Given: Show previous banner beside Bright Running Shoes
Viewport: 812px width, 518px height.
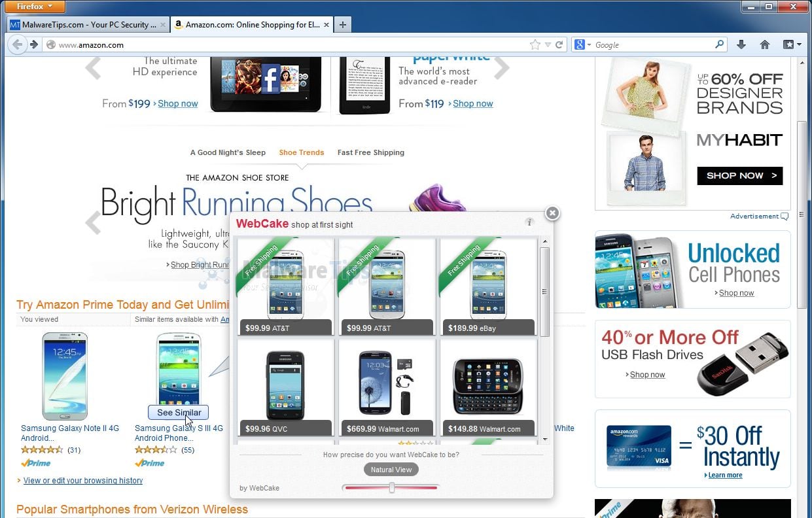Looking at the screenshot, I should (93, 222).
